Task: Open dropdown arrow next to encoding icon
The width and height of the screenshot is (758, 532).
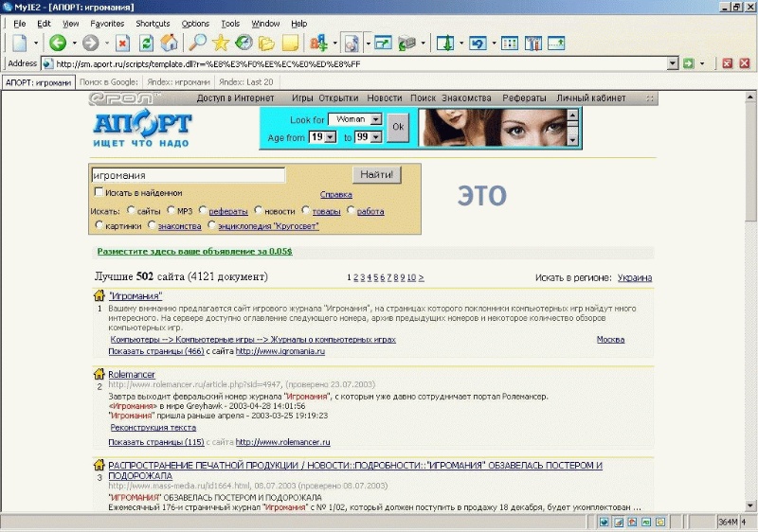Action: tap(334, 43)
